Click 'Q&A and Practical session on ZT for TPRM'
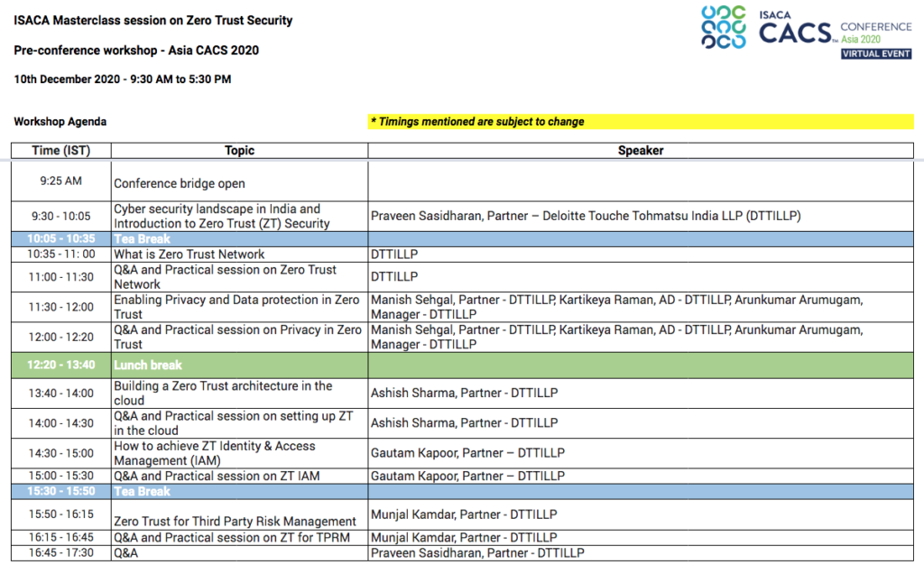Screen dimensions: 924x565 (x=239, y=537)
